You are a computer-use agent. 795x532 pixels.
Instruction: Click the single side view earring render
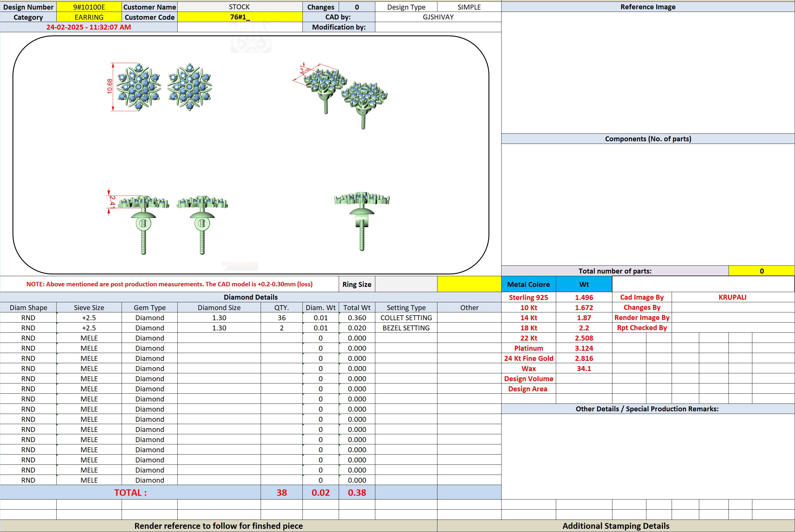362,221
